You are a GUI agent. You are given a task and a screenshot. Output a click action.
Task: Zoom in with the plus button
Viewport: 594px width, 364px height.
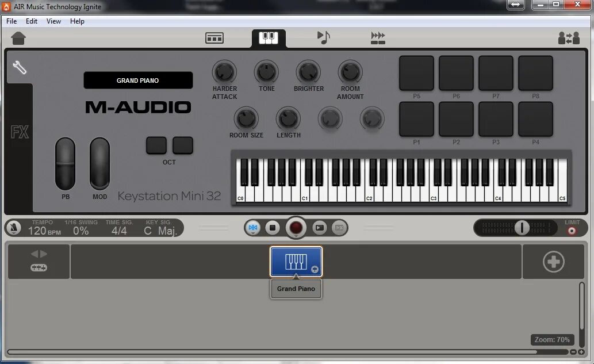(x=581, y=352)
